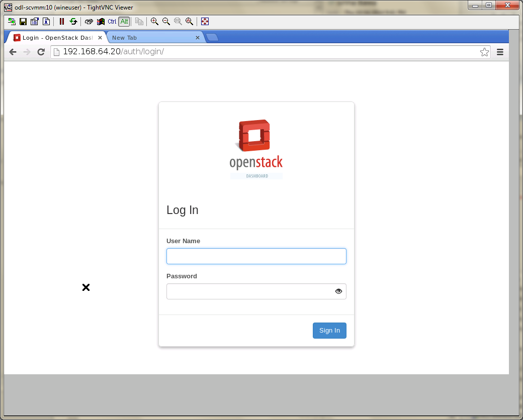
Task: Click into the User Name field
Action: [256, 256]
